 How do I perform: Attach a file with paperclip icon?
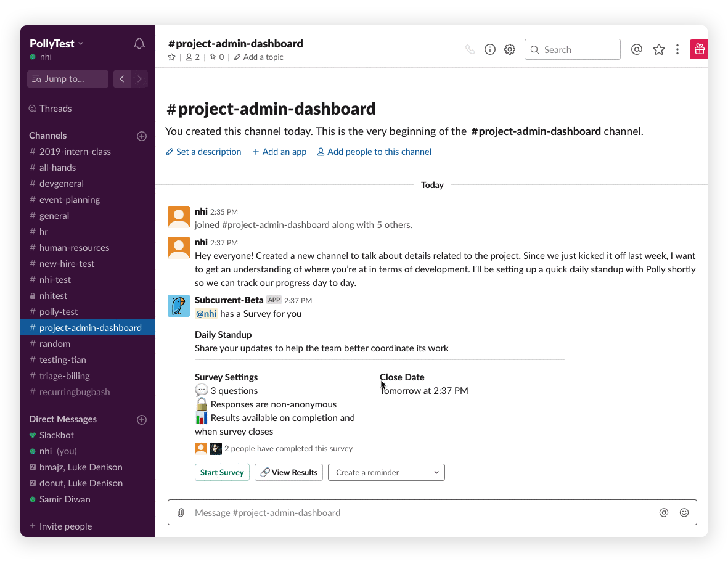click(x=181, y=512)
